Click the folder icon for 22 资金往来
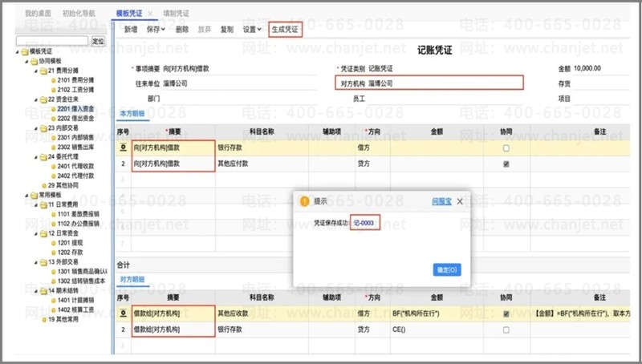Screen dimensions: 642x364 pos(43,99)
